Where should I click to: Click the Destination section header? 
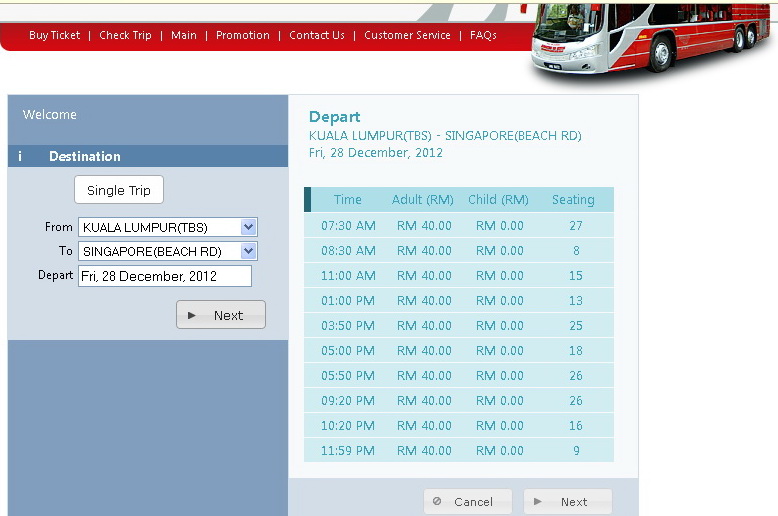click(x=148, y=156)
